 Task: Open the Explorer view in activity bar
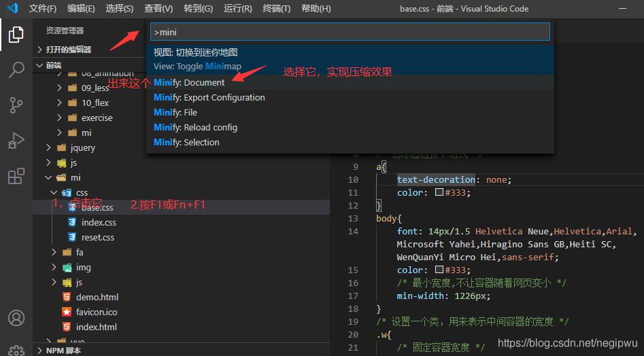[x=16, y=35]
